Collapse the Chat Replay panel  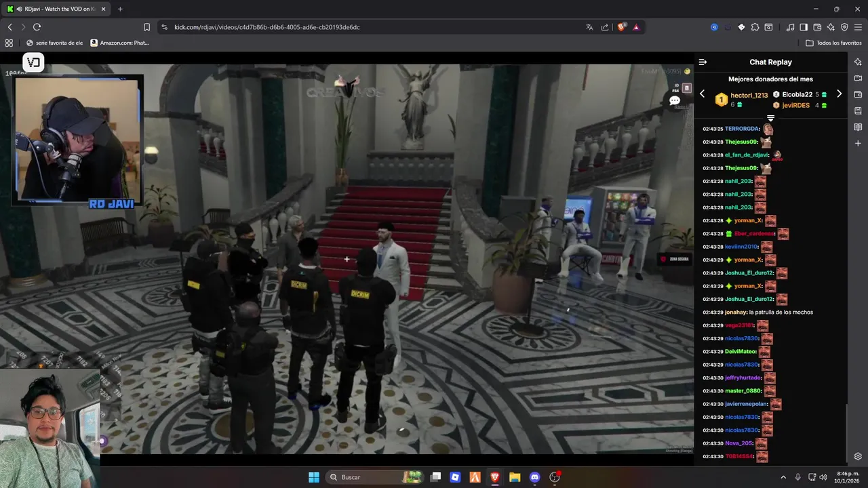coord(703,62)
